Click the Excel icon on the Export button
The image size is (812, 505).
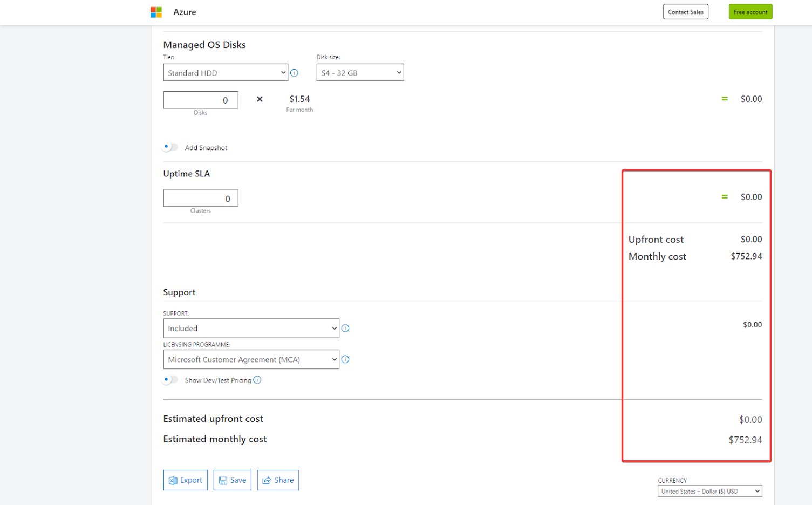173,480
